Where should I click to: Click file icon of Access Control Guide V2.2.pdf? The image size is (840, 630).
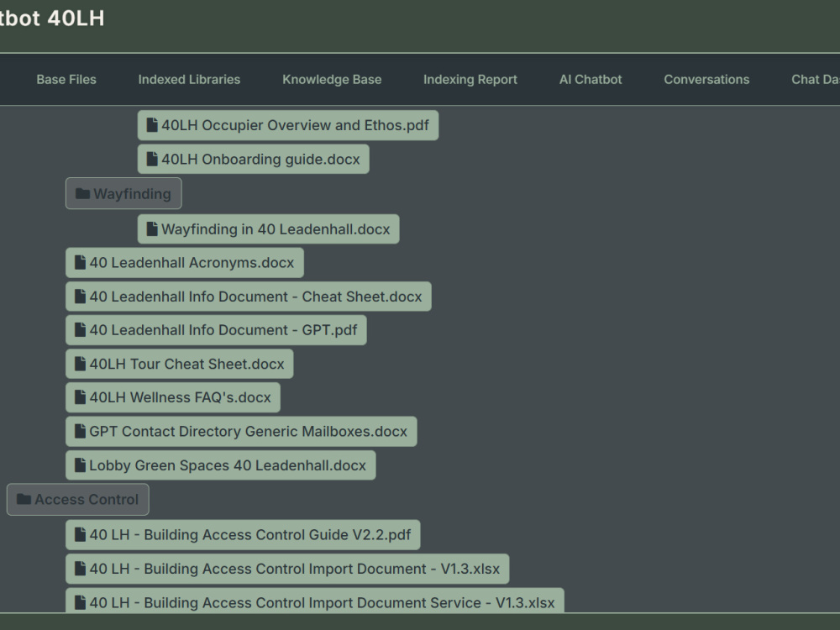click(80, 534)
